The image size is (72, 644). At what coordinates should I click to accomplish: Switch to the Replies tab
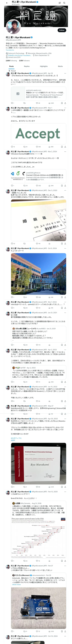(27, 66)
